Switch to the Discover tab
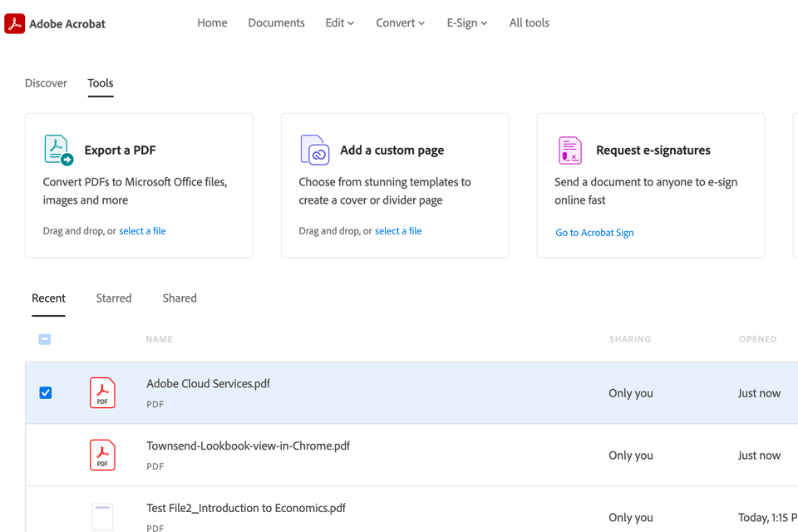The image size is (798, 532). [x=46, y=83]
